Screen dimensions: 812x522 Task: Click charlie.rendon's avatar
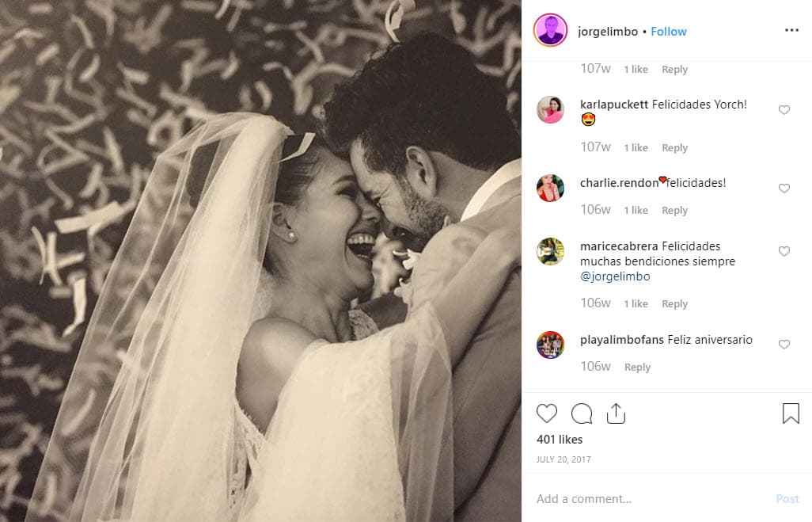coord(550,189)
